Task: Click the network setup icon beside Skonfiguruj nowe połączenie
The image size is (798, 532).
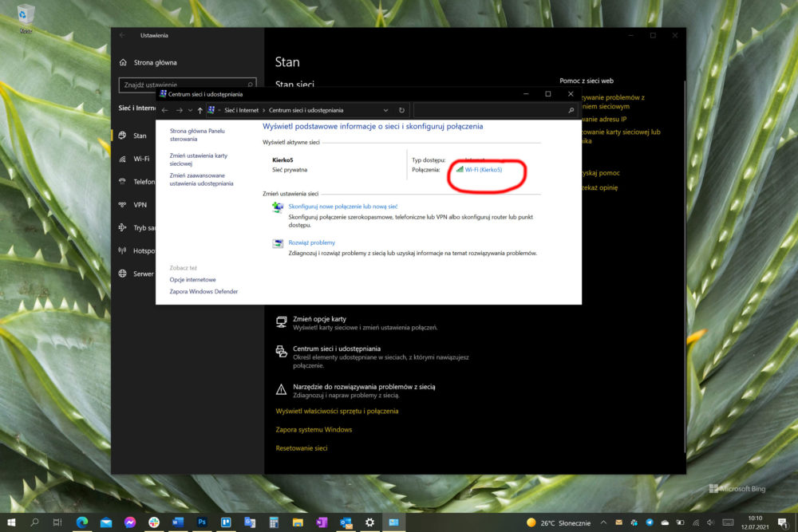Action: pyautogui.click(x=278, y=207)
